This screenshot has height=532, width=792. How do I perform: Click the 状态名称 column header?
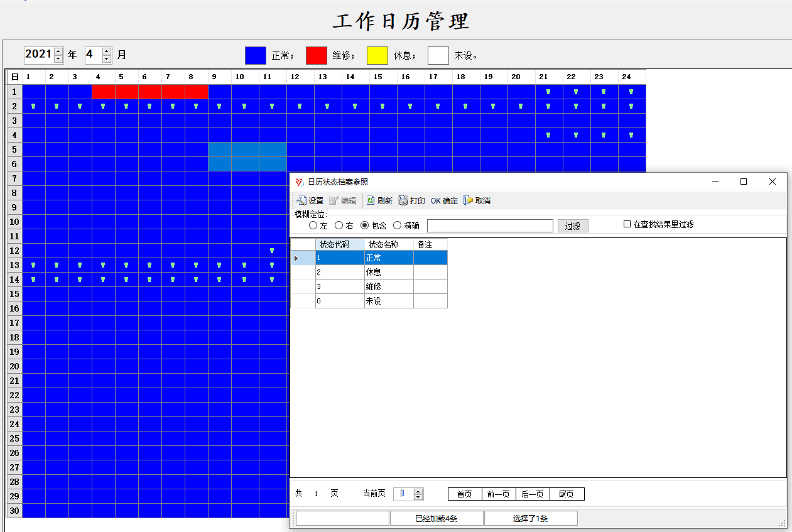coord(388,244)
